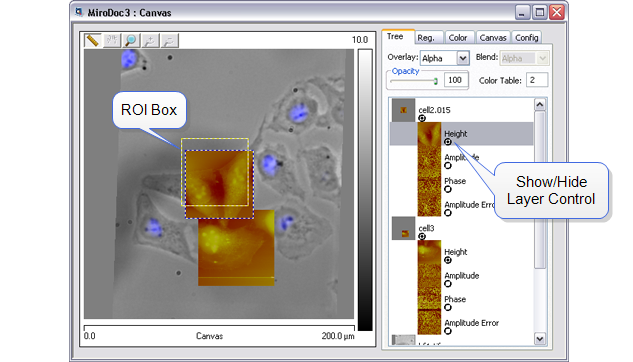Click the cell3 Height layer thumbnail

tap(429, 252)
